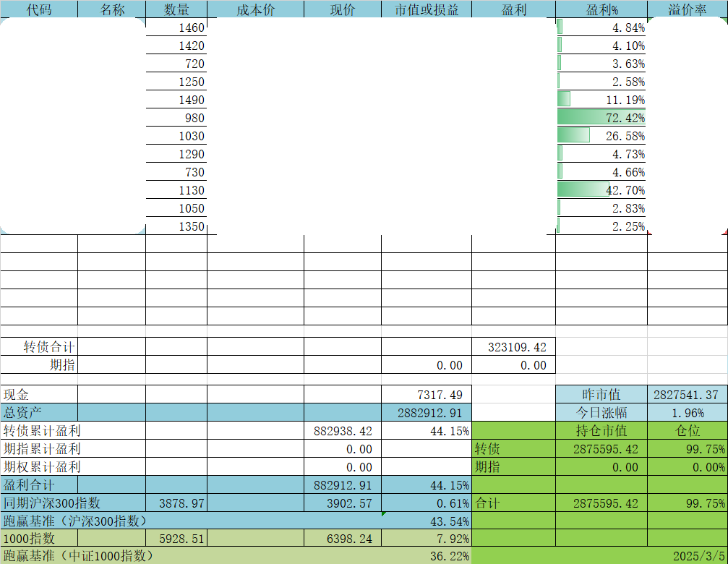Click quantity cell 1490
728x564 pixels.
[x=176, y=100]
